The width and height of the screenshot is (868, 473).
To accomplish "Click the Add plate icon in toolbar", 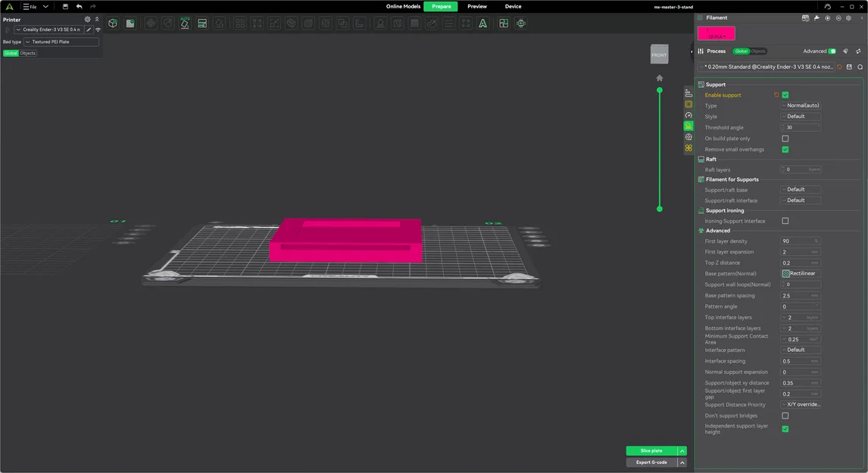I will [130, 23].
